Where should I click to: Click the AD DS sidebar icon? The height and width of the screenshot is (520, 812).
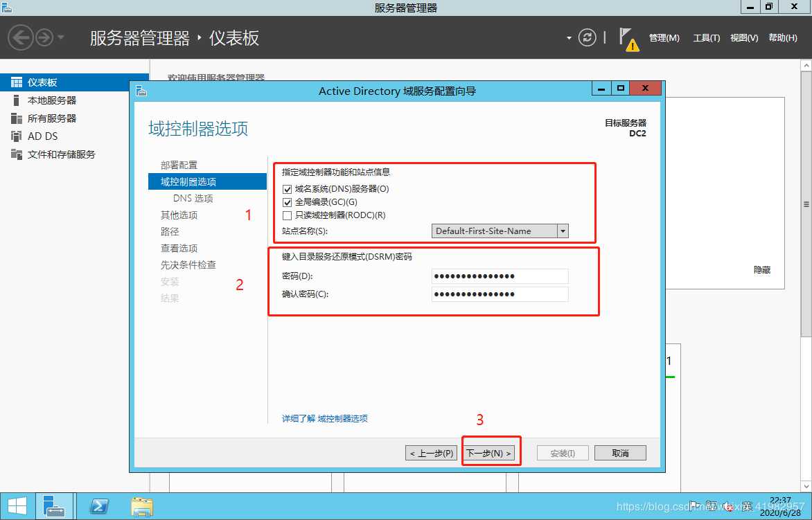pos(17,136)
